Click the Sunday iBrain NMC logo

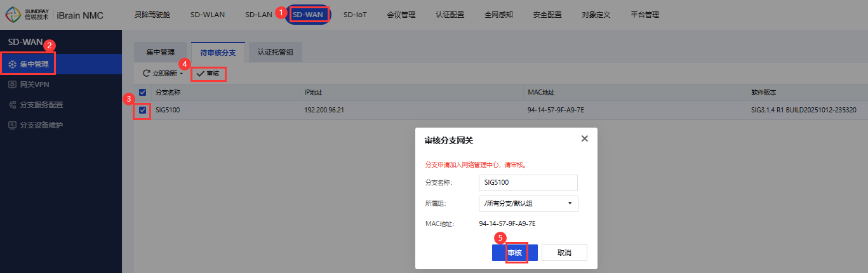[54, 15]
